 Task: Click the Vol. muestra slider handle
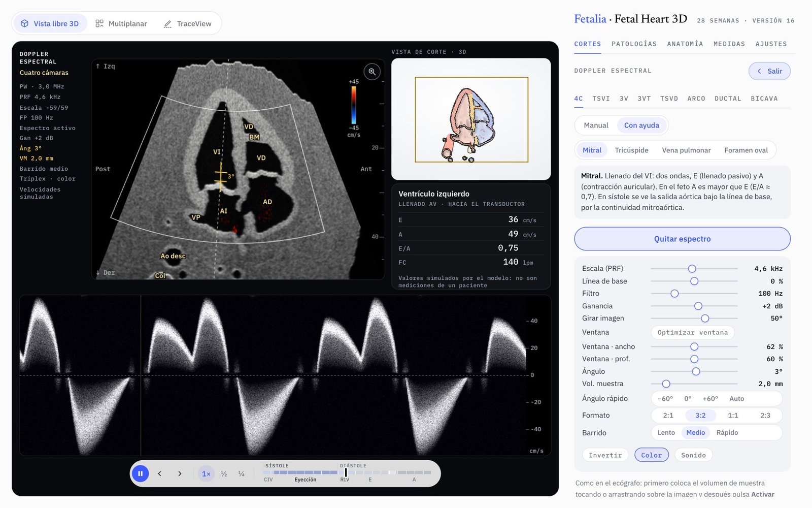pos(666,384)
